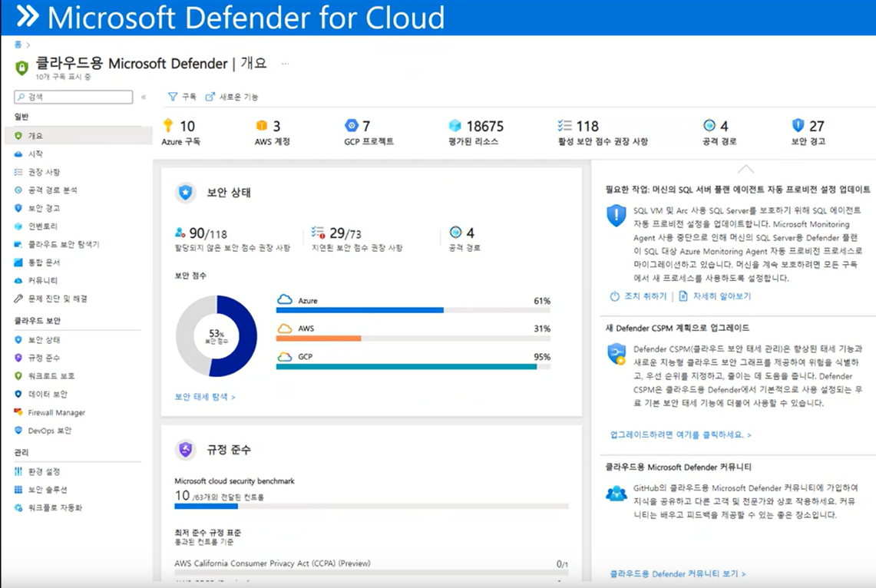876x588 pixels.
Task: Open the ellipsis menu next to 개요 title
Action: (x=285, y=64)
